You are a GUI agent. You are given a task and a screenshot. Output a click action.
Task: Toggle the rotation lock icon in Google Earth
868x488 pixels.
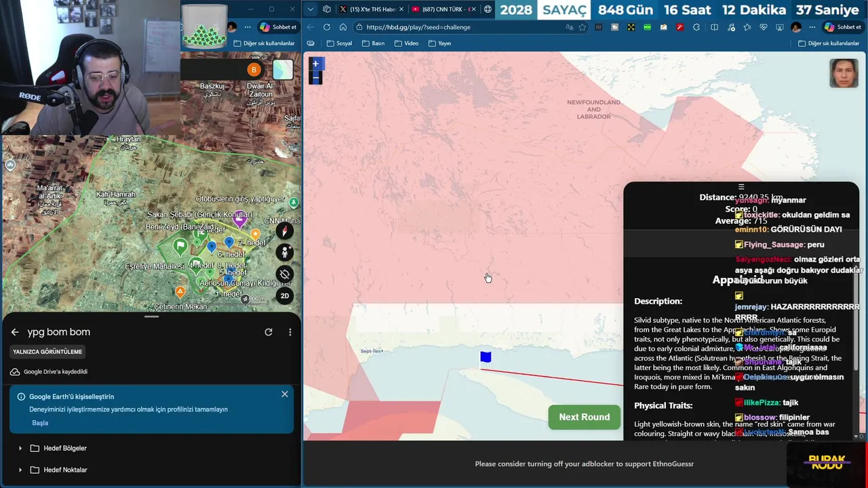pyautogui.click(x=285, y=274)
